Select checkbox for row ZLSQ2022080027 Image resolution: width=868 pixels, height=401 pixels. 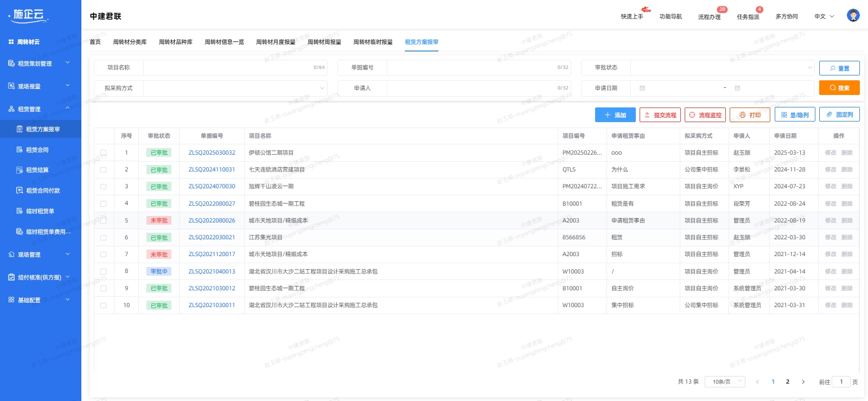pos(103,203)
